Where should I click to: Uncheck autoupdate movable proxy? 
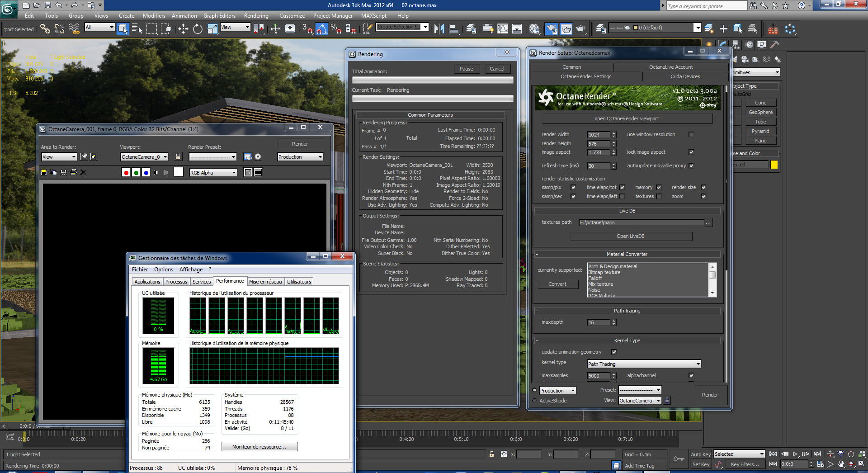click(x=691, y=166)
